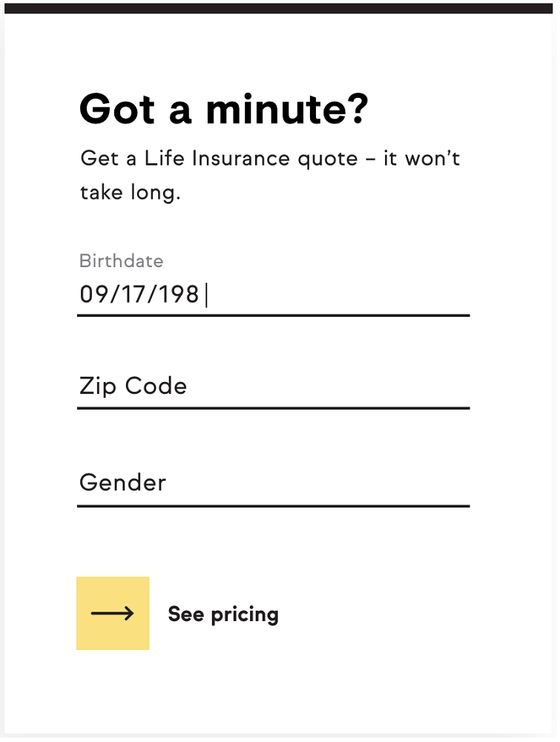Open the Gender dropdown
The width and height of the screenshot is (560, 742).
click(x=273, y=483)
